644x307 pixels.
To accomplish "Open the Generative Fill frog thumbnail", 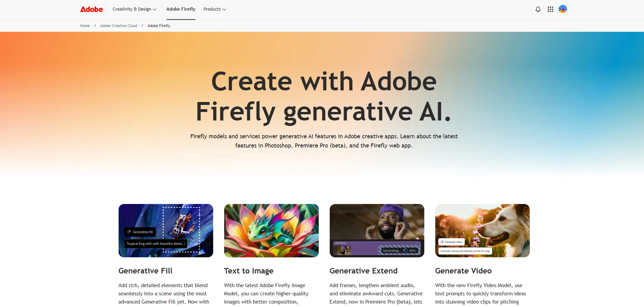I will (x=166, y=231).
